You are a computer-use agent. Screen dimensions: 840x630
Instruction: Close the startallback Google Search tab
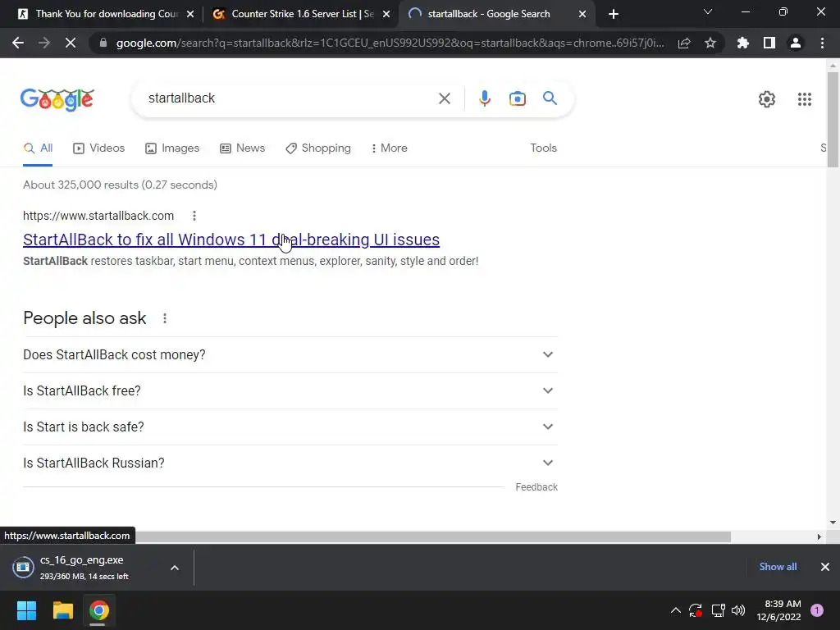[x=582, y=15]
